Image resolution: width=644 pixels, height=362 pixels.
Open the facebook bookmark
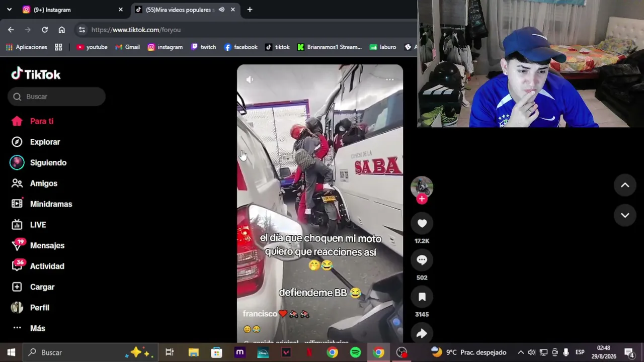[240, 47]
